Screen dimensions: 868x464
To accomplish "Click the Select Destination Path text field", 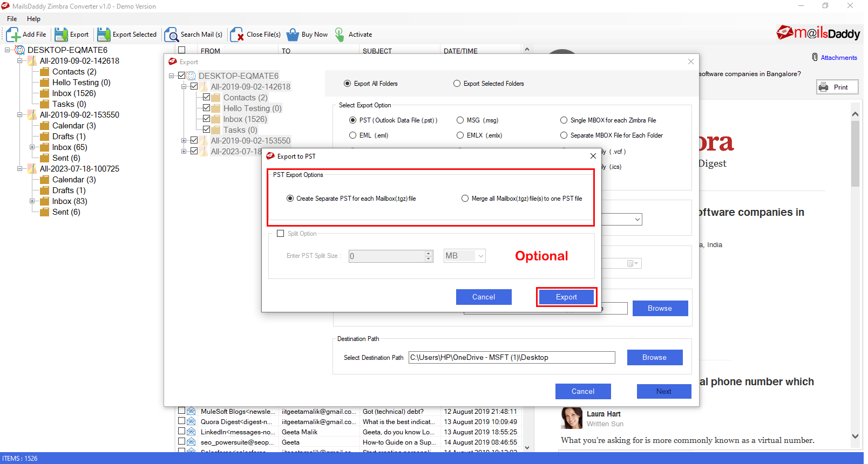I will pos(512,357).
